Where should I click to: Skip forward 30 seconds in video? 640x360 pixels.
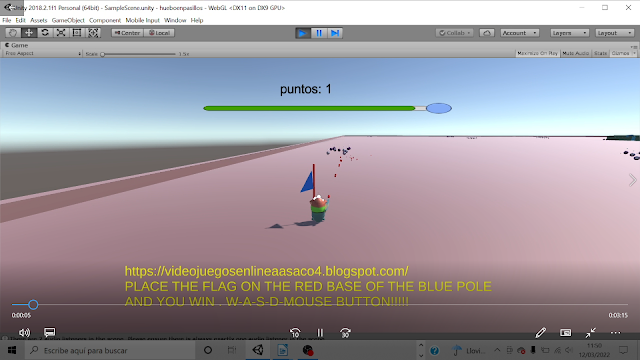pyautogui.click(x=345, y=333)
